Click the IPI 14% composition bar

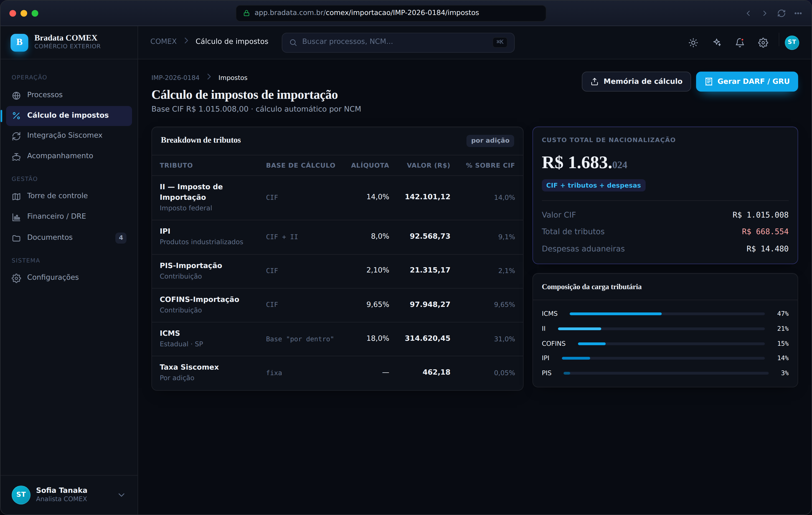pyautogui.click(x=663, y=358)
